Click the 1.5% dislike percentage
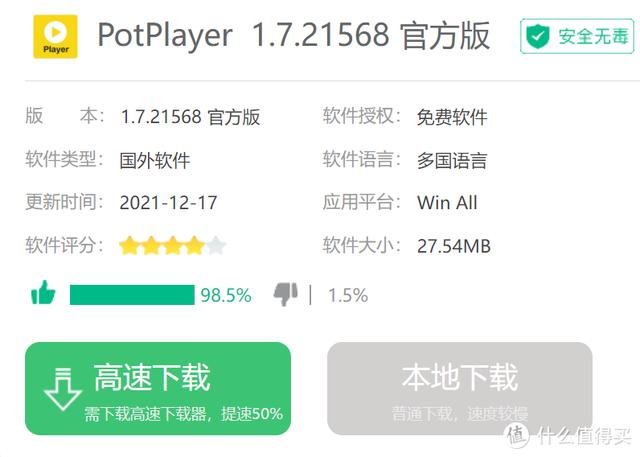 point(348,295)
